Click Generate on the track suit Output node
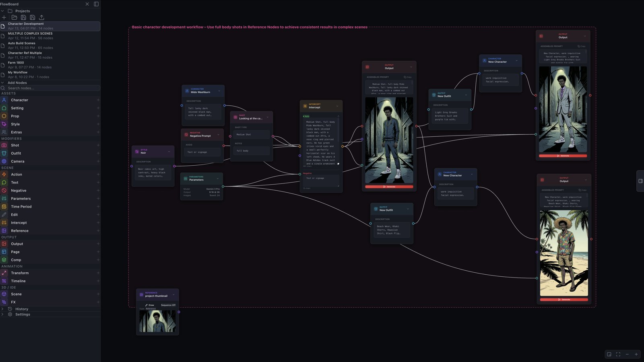The height and width of the screenshot is (362, 644). 389,187
